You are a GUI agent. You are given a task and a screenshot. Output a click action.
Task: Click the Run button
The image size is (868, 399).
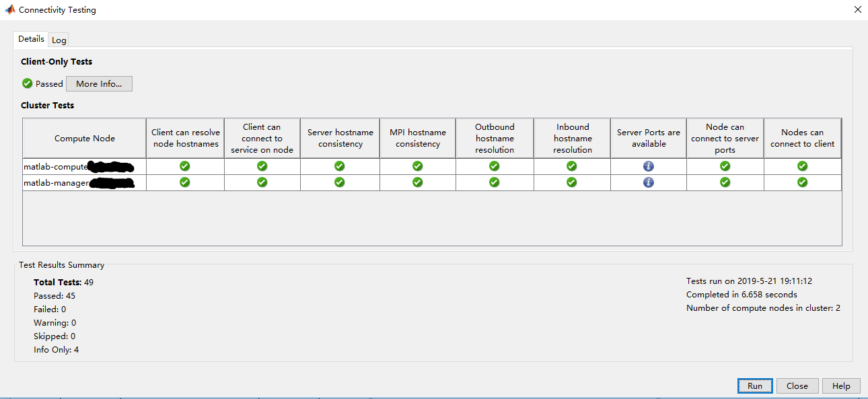tap(755, 386)
